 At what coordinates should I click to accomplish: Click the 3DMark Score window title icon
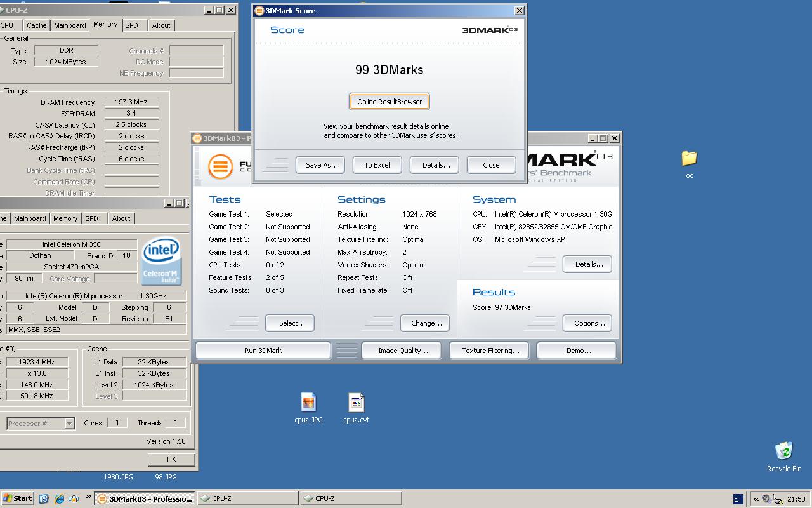[259, 10]
